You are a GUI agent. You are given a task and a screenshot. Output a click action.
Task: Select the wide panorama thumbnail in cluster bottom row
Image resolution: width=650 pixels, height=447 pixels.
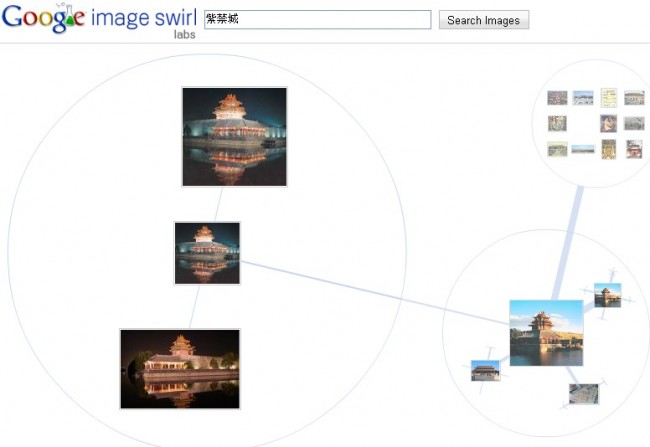(583, 150)
